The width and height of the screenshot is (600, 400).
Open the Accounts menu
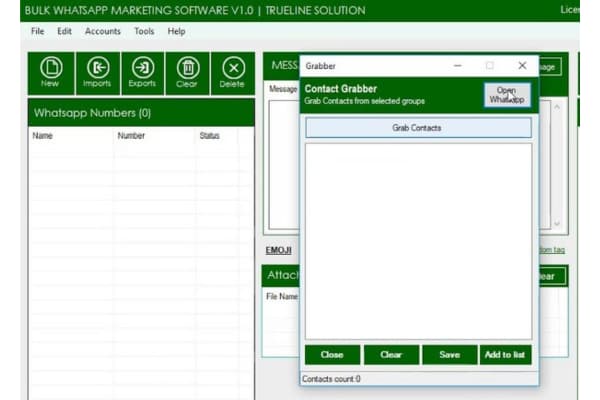pyautogui.click(x=103, y=31)
